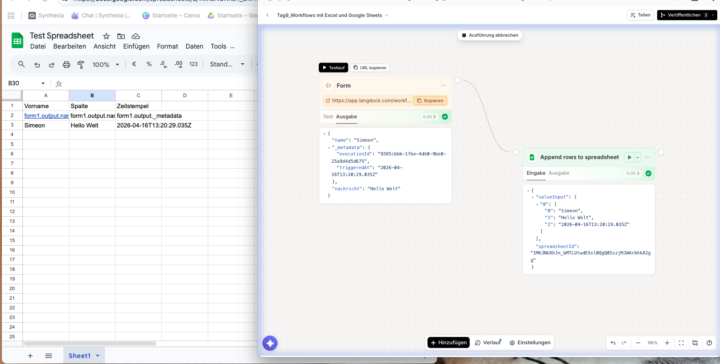Select cell with the Zeitstempel header
The width and height of the screenshot is (720, 364).
(138, 106)
